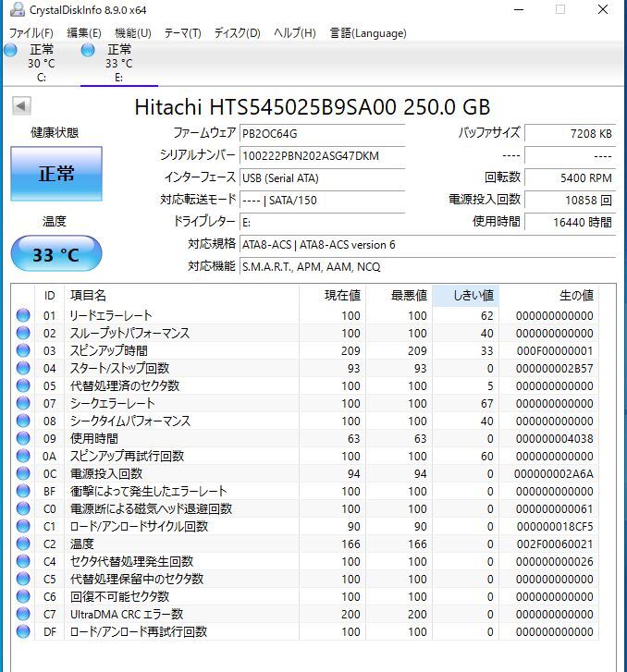Click the rotation rate value 5400 RPM

click(x=570, y=178)
